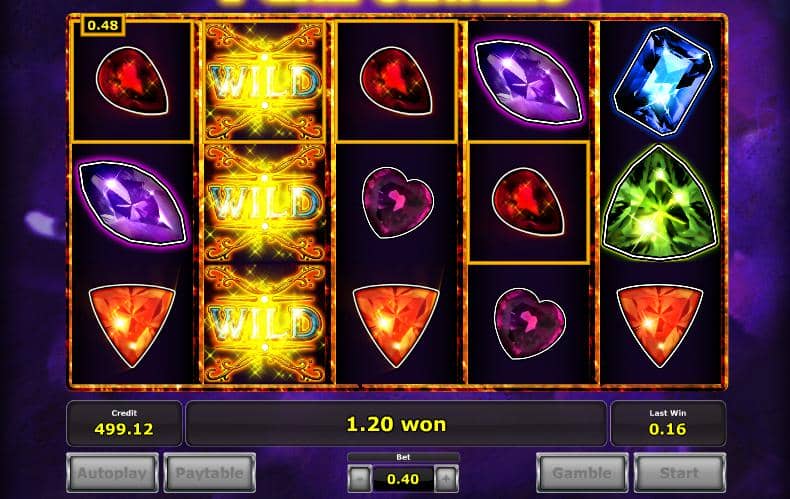
Task: Decrease bet with the minus button
Action: pyautogui.click(x=359, y=478)
